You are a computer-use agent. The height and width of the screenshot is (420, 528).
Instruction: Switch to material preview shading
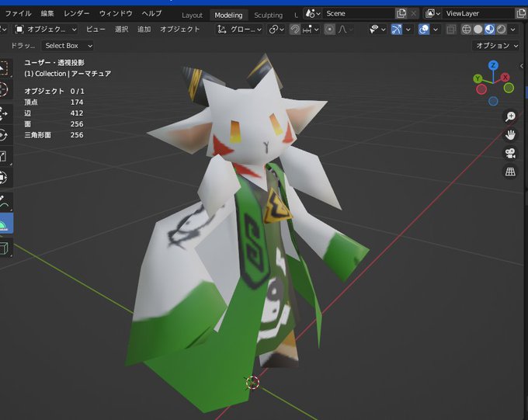pos(489,30)
